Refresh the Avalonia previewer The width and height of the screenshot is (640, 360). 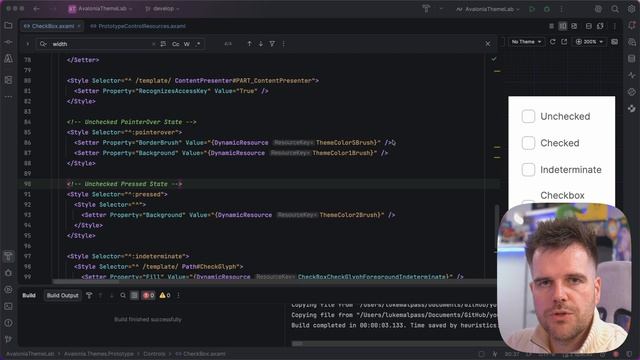point(553,42)
